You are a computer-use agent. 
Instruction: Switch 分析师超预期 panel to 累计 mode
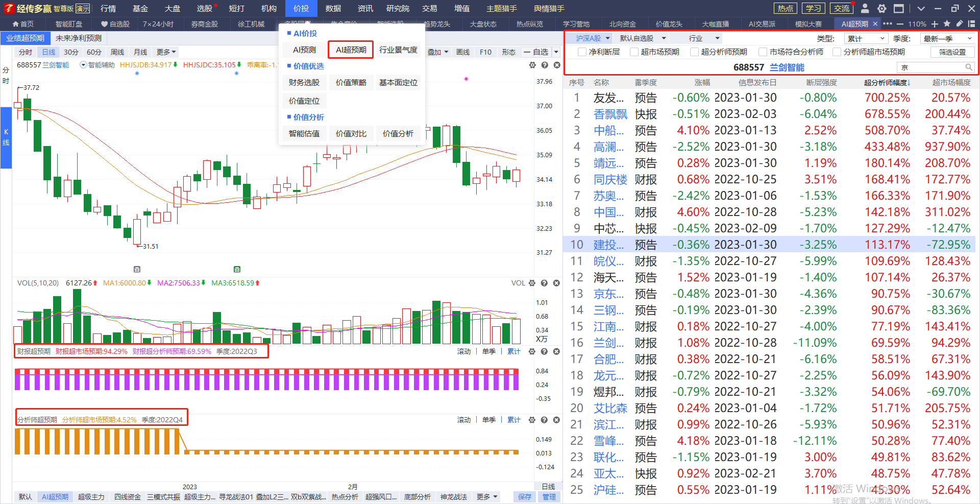[x=514, y=420]
